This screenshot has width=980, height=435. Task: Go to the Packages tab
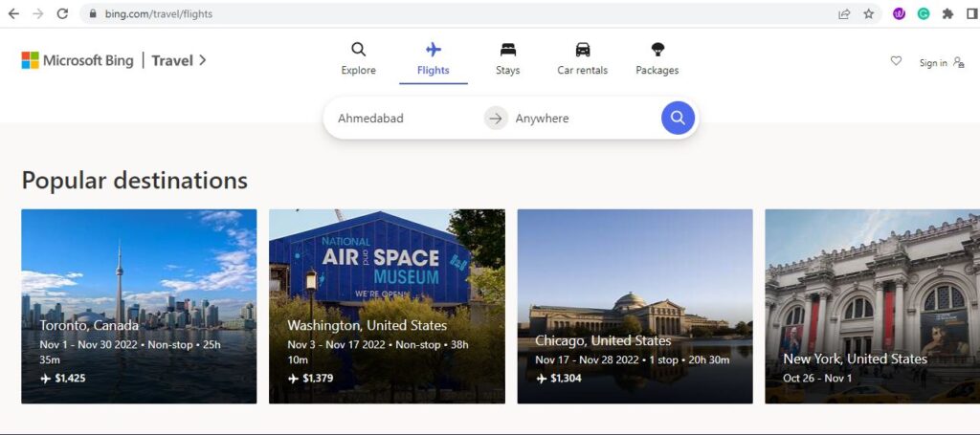[x=657, y=58]
